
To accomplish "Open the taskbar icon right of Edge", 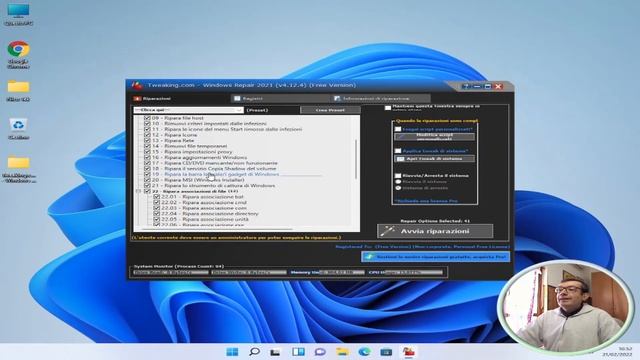I will point(386,351).
